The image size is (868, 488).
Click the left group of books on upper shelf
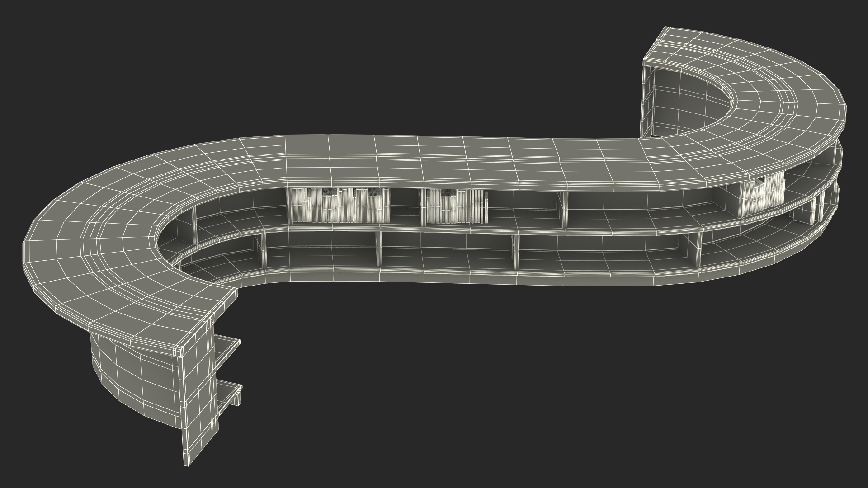(338, 206)
